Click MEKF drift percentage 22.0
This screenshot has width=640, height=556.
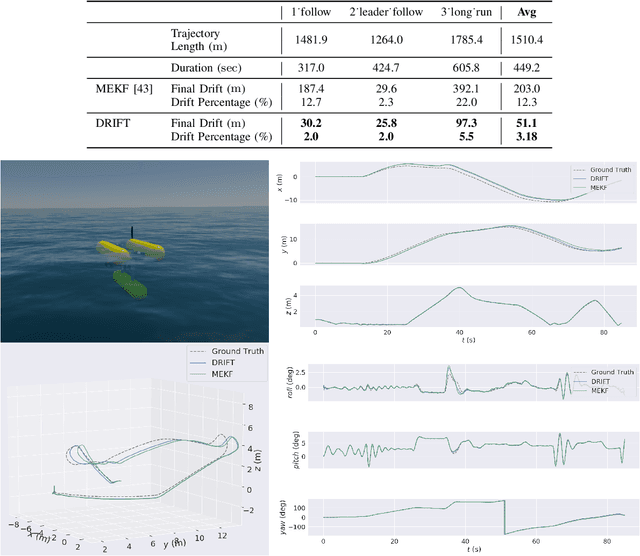(466, 102)
